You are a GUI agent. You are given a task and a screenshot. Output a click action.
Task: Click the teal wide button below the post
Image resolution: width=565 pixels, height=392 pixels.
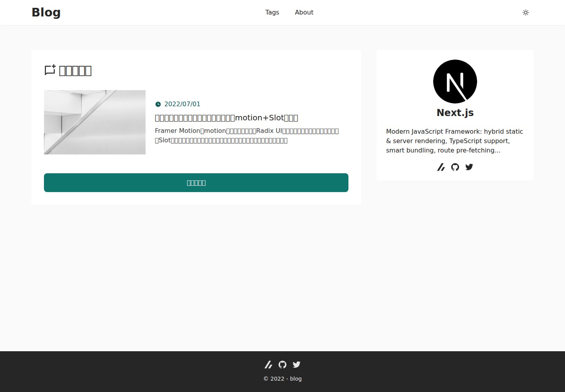[196, 183]
